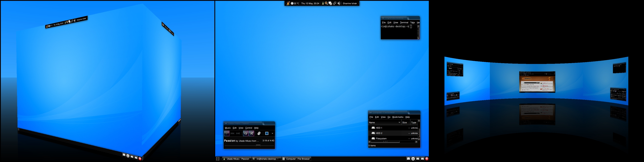Toggle repeat mode in music player
The image size is (644, 162).
point(246,133)
